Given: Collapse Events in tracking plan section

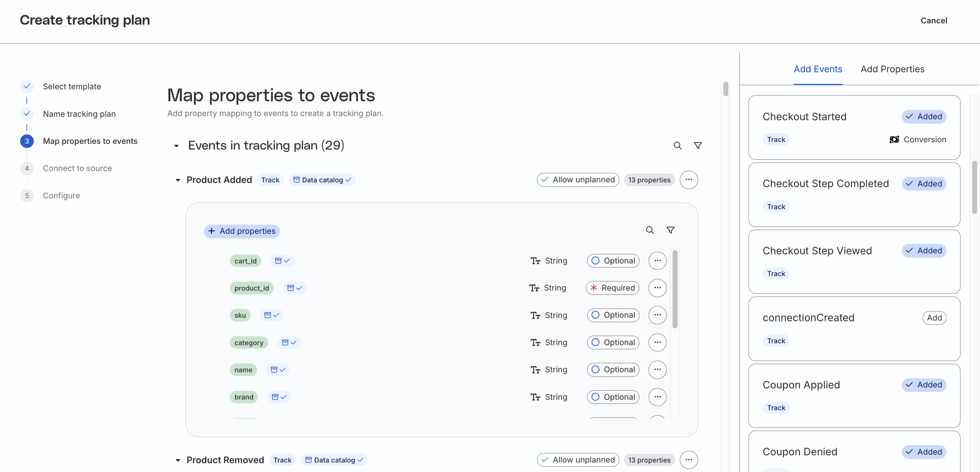Looking at the screenshot, I should pyautogui.click(x=176, y=146).
